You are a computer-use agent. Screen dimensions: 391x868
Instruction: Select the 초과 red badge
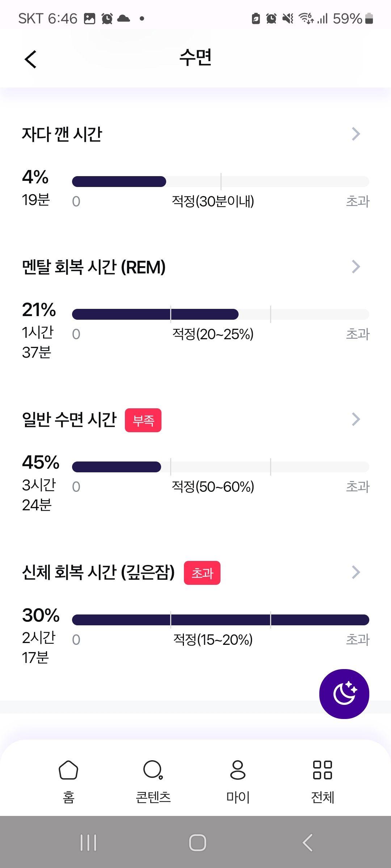[202, 573]
